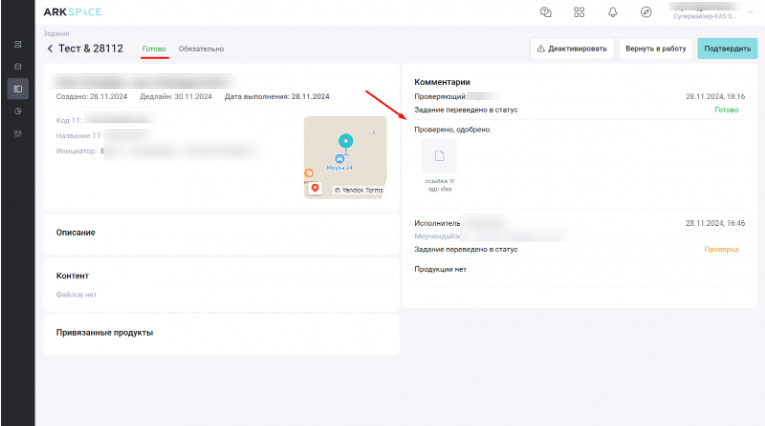Click the orange marker on the map
The height and width of the screenshot is (426, 765).
(x=309, y=173)
